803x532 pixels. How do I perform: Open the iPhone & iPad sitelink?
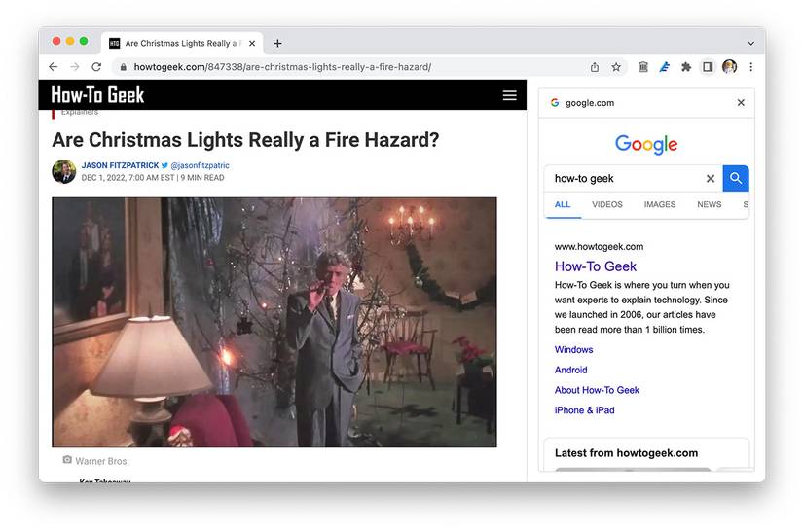(584, 410)
